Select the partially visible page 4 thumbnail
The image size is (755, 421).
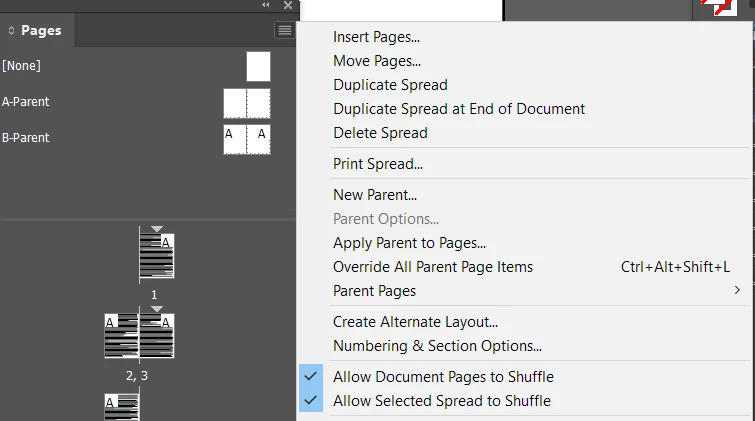[x=122, y=407]
